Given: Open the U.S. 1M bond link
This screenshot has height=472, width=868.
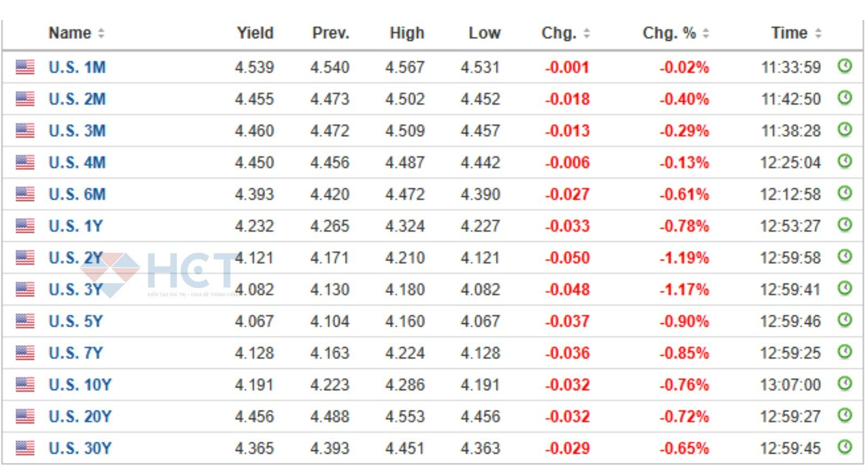Looking at the screenshot, I should pyautogui.click(x=77, y=67).
